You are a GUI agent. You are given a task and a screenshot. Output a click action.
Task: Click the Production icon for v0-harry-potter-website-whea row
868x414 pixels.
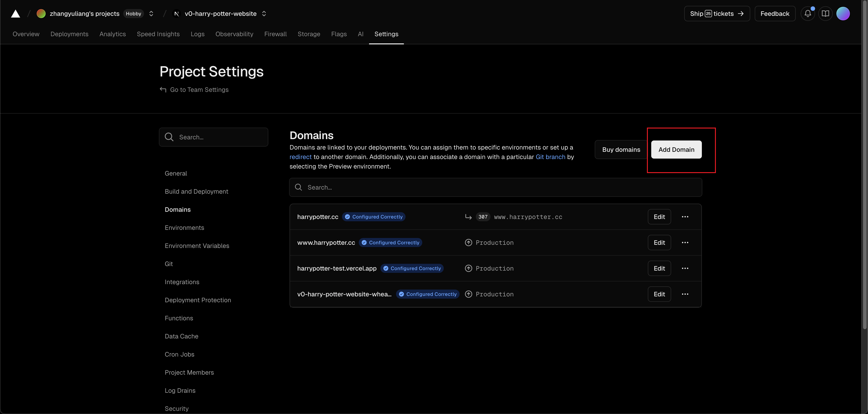[x=468, y=294]
